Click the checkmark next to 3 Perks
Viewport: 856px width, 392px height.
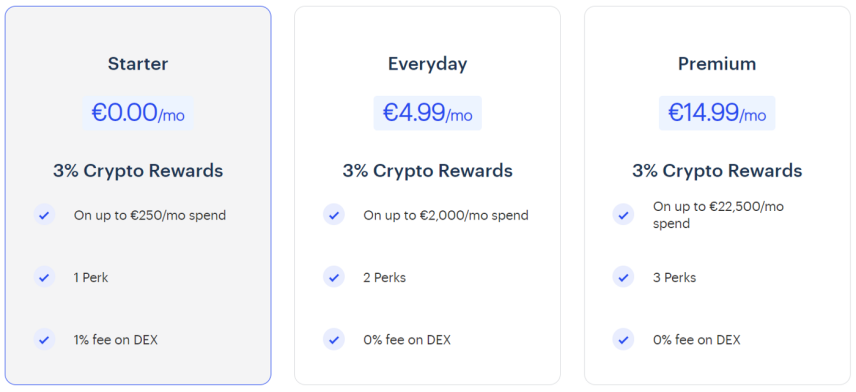pyautogui.click(x=623, y=277)
